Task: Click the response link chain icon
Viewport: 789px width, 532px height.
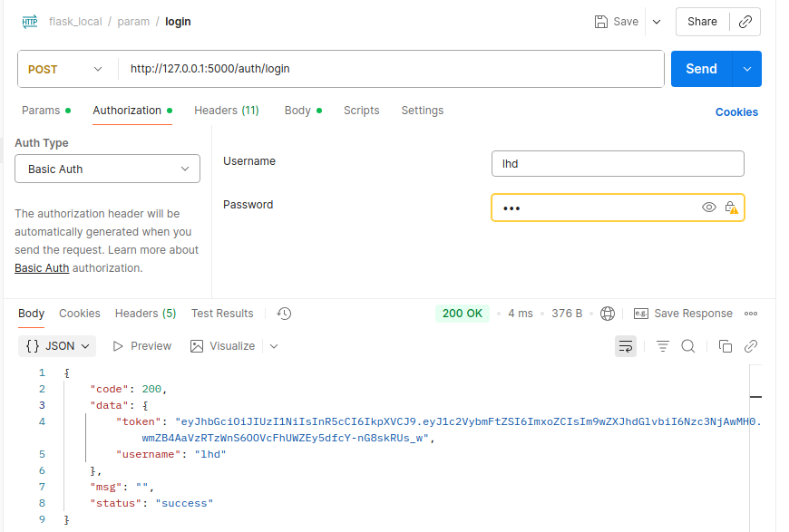Action: click(751, 346)
